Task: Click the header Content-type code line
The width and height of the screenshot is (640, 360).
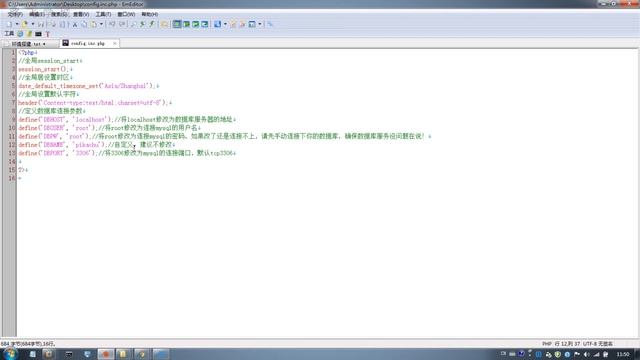Action: [95, 103]
